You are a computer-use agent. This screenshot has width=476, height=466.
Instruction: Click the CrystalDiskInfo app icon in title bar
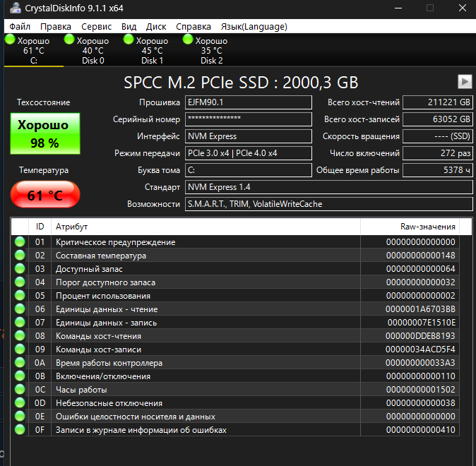[15, 8]
